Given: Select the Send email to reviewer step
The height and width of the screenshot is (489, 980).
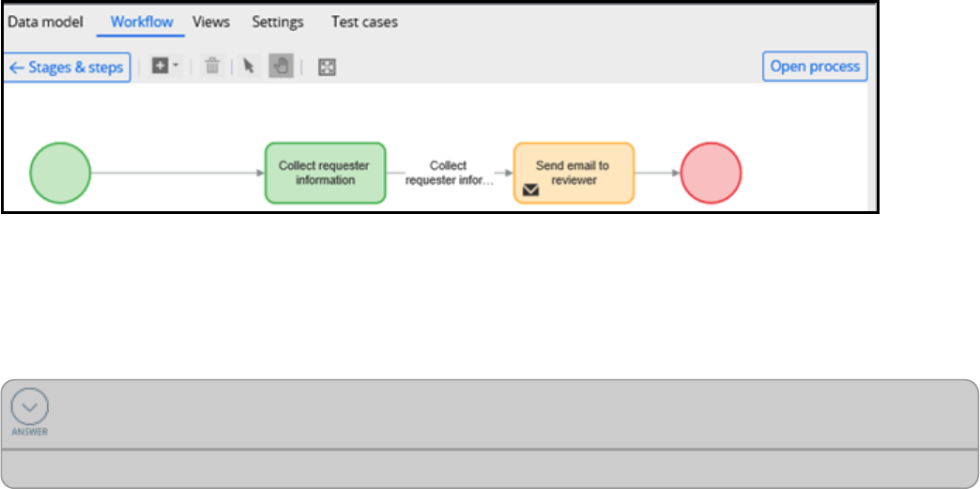Looking at the screenshot, I should 574,172.
